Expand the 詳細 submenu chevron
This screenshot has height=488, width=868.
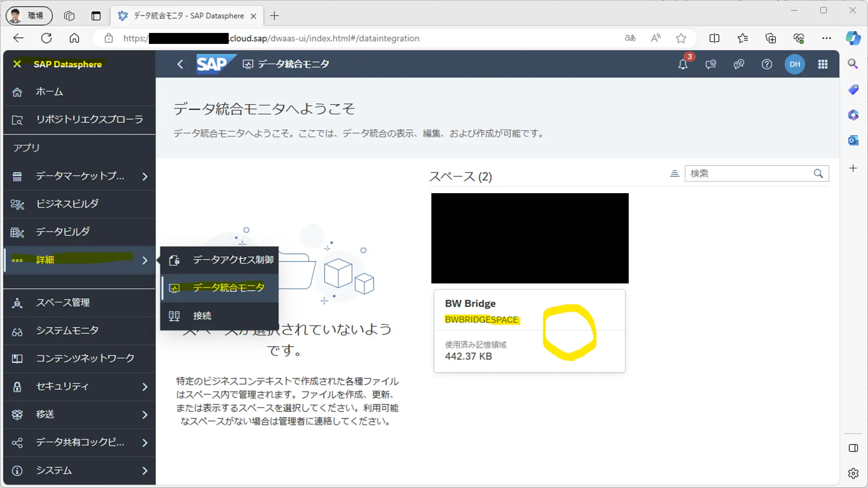pyautogui.click(x=145, y=260)
